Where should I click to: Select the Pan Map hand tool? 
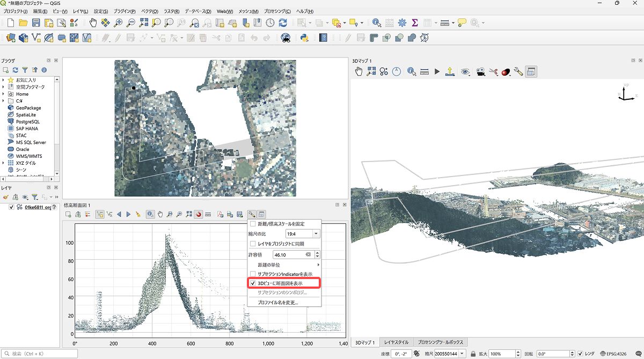(x=93, y=23)
